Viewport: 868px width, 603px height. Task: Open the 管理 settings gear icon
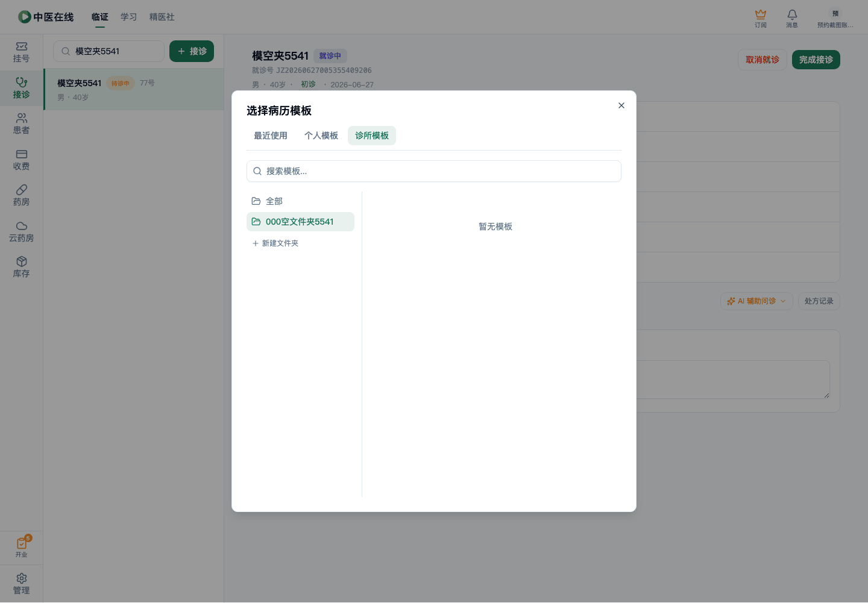pyautogui.click(x=21, y=584)
